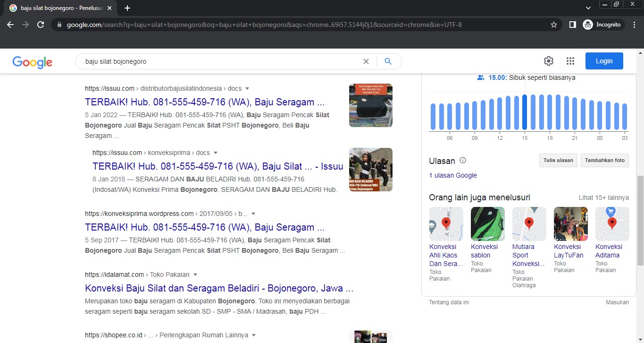This screenshot has height=343, width=644.
Task: Click the Google logo
Action: (32, 62)
